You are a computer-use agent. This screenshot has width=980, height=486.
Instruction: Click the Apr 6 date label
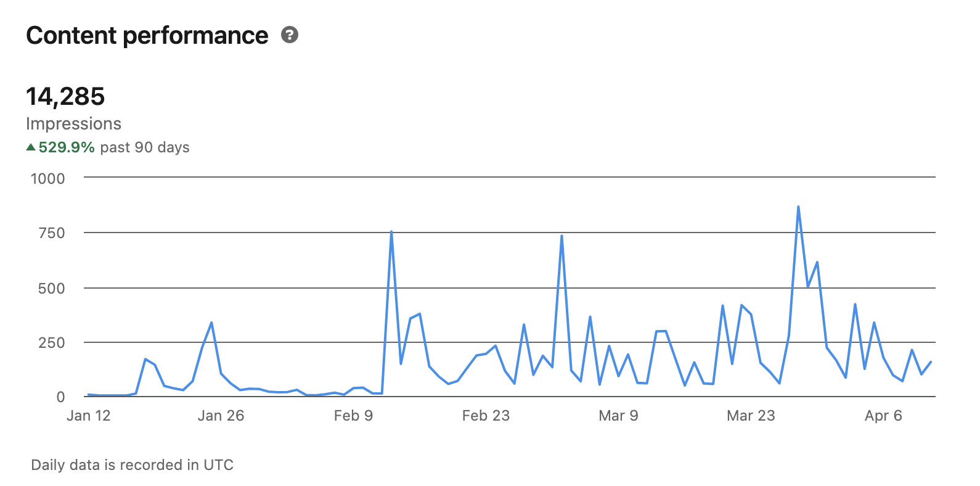883,416
